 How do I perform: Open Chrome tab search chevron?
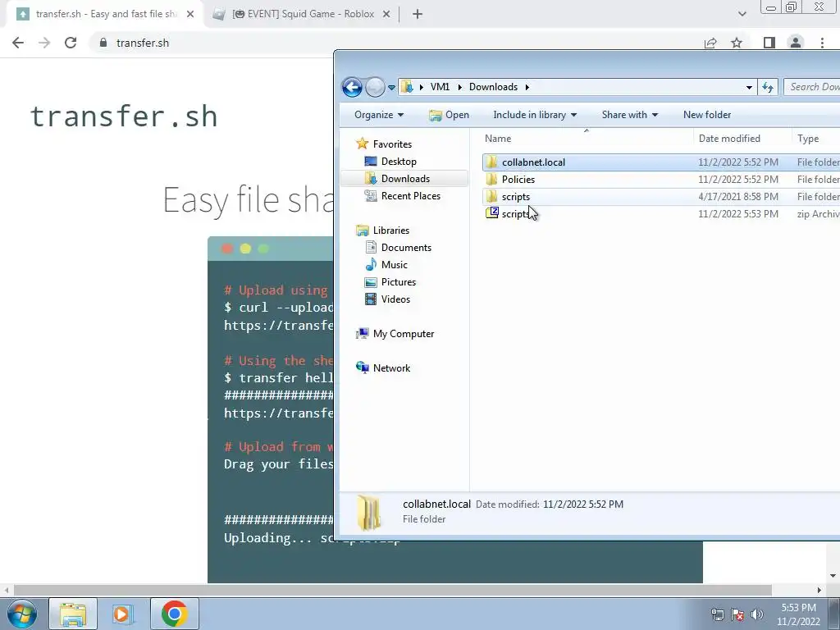[742, 14]
